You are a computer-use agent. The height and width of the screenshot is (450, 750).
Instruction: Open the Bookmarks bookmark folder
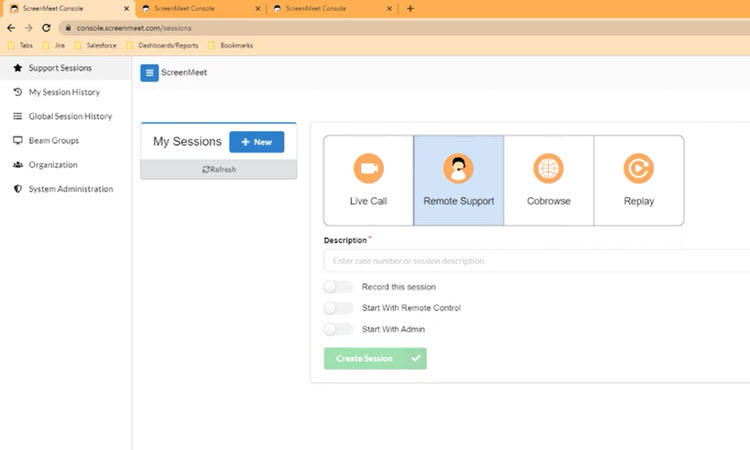(231, 45)
